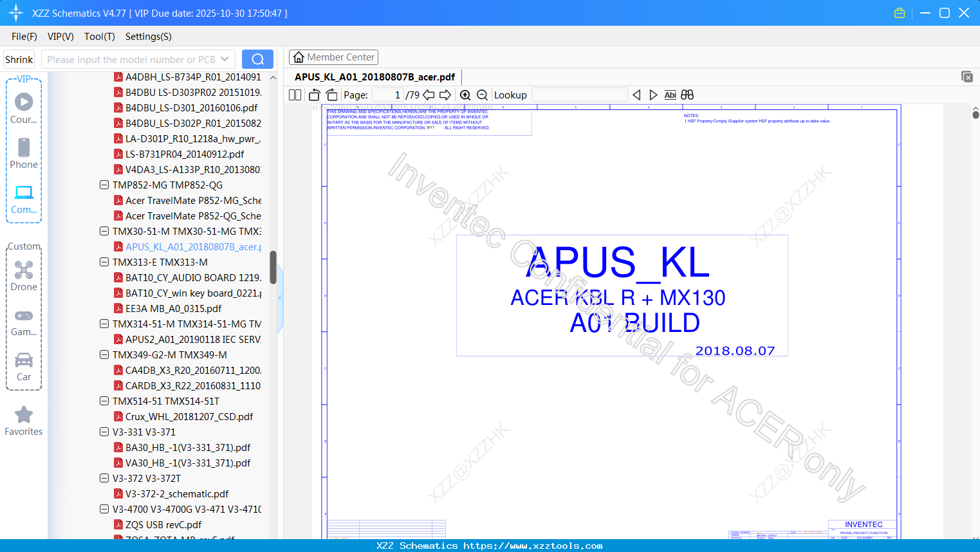
Task: Open the Member Center
Action: click(x=333, y=57)
